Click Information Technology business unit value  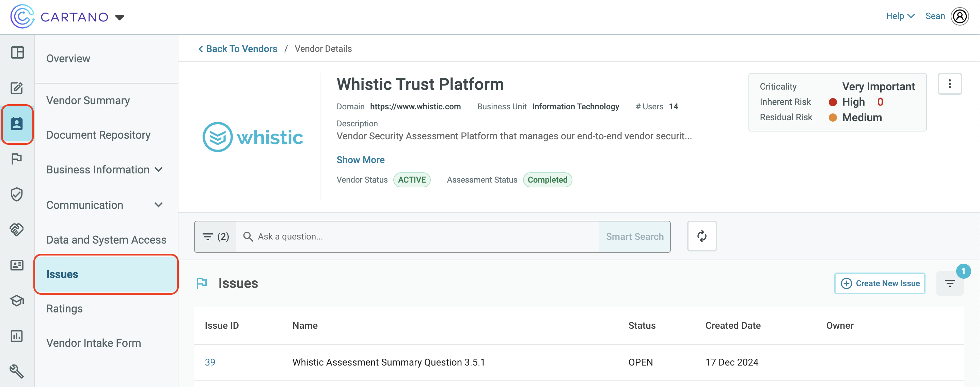pos(575,107)
